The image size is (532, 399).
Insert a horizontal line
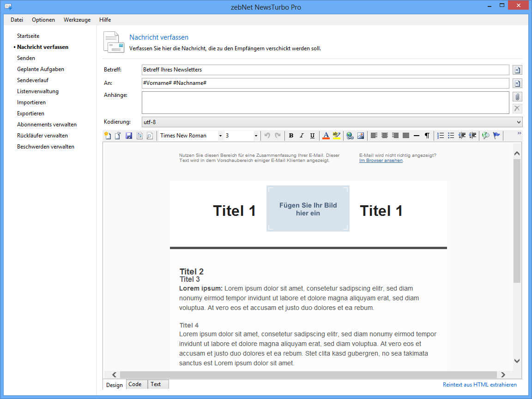point(417,136)
